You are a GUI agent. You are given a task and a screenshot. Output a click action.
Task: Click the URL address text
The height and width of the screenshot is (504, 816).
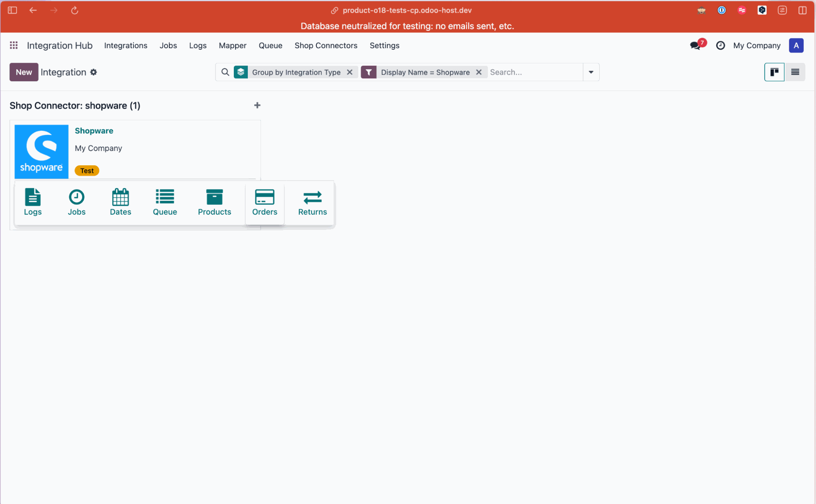tap(407, 10)
